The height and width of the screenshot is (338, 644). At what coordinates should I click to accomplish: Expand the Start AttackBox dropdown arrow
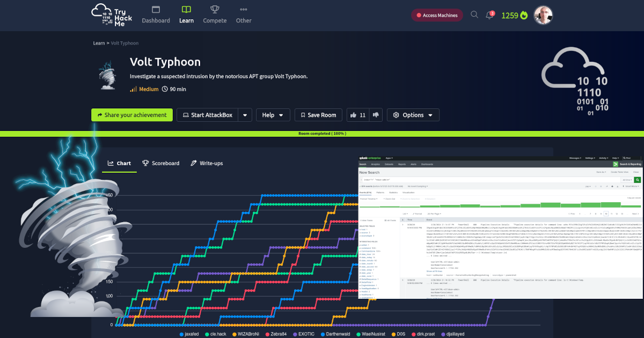coord(245,115)
